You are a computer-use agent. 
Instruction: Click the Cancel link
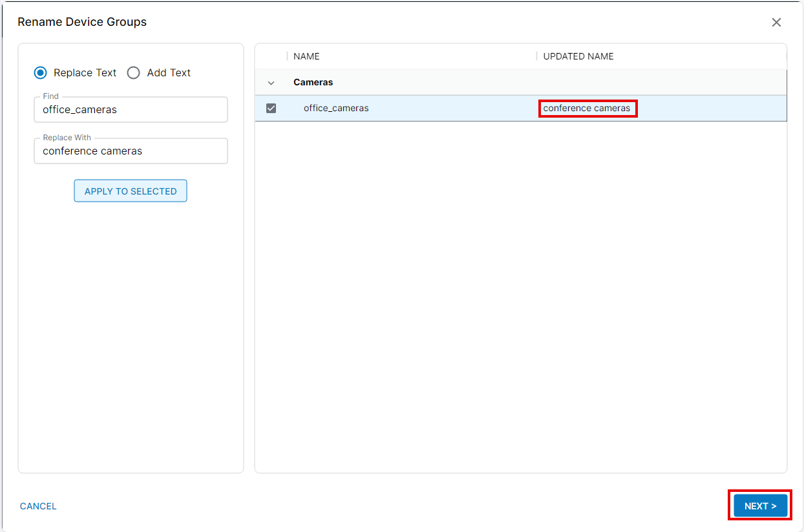click(x=38, y=506)
